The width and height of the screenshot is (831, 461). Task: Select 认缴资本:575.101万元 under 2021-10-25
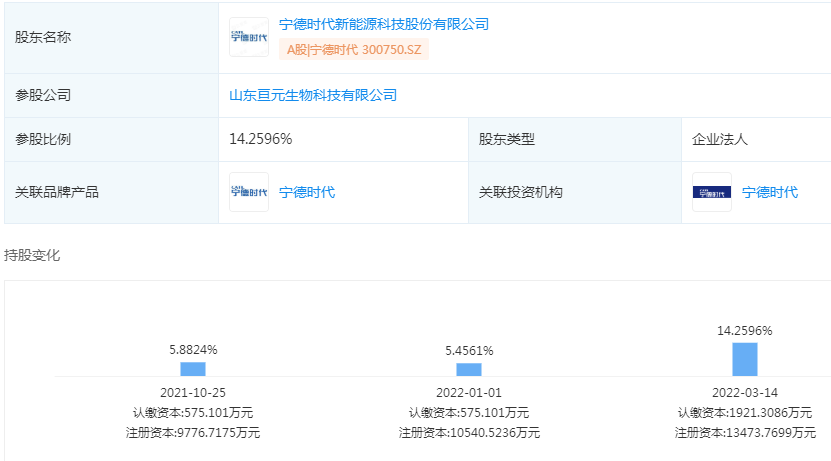193,413
